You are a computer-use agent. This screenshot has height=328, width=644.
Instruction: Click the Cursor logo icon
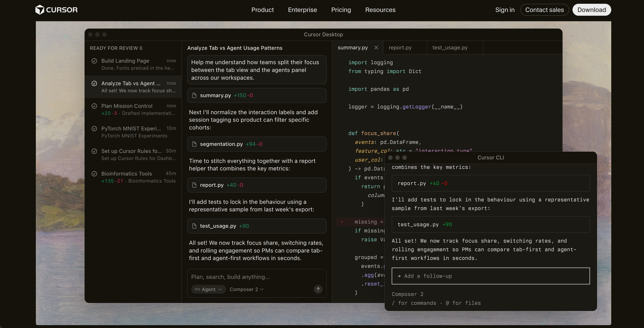39,10
